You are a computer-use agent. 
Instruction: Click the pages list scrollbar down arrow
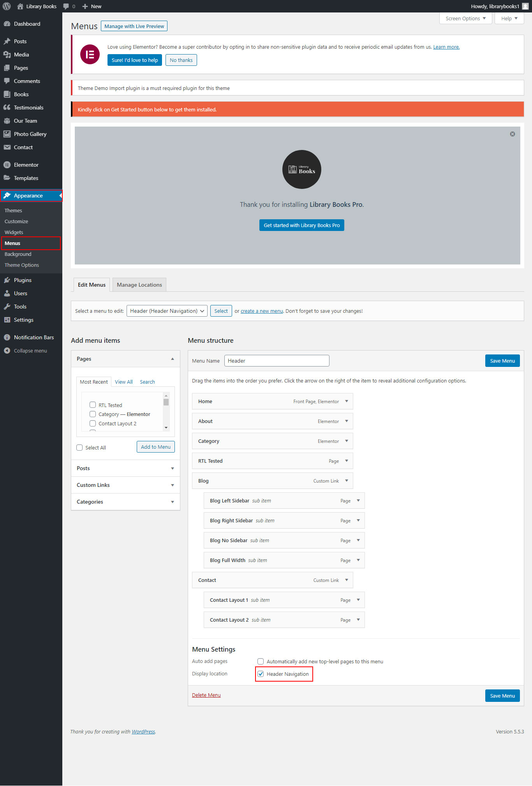click(x=166, y=428)
